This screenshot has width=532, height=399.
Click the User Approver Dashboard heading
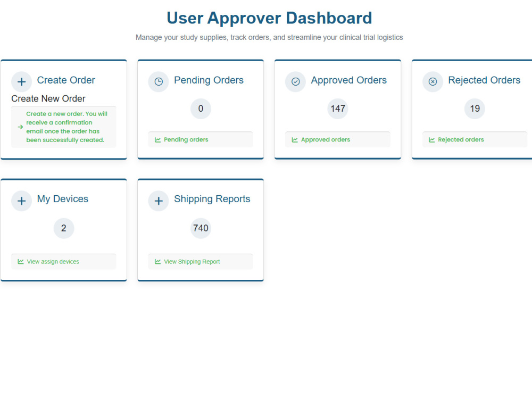(x=269, y=18)
